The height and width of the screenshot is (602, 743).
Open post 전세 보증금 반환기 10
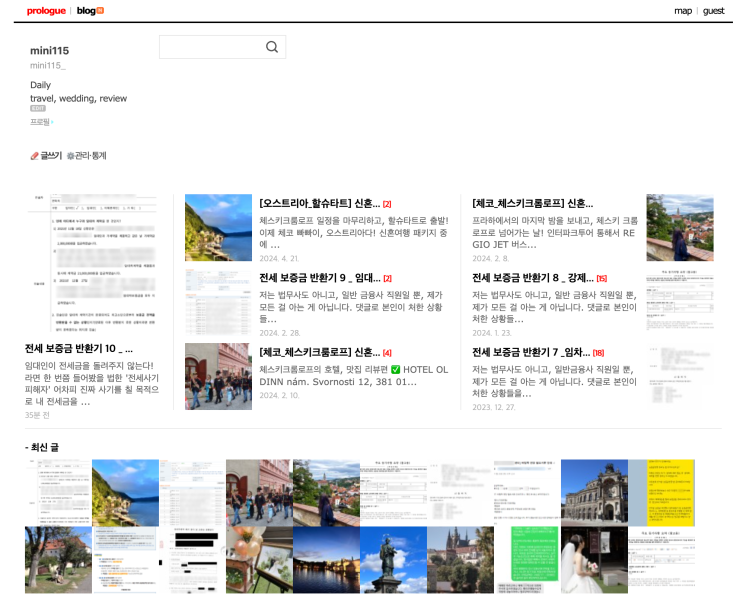point(79,348)
